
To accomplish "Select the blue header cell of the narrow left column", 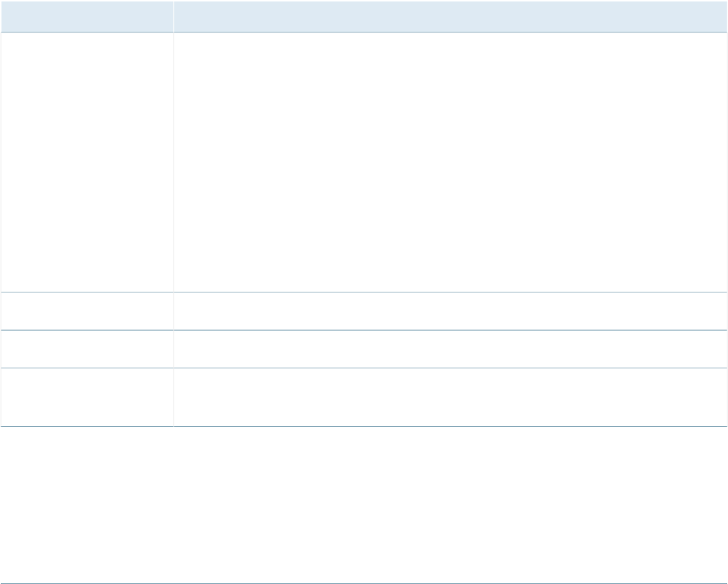I will 87,16.
